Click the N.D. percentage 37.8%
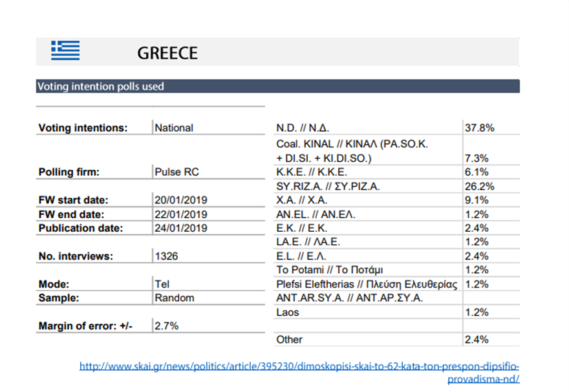The height and width of the screenshot is (392, 569). pos(479,128)
